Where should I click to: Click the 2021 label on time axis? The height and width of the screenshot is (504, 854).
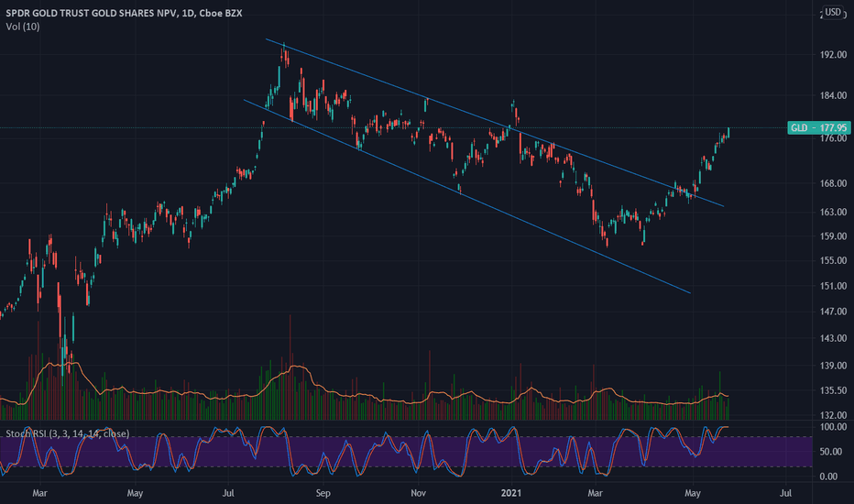point(511,493)
